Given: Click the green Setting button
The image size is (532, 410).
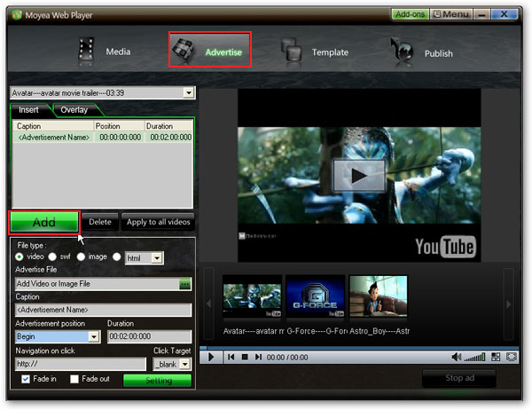Looking at the screenshot, I should click(158, 381).
